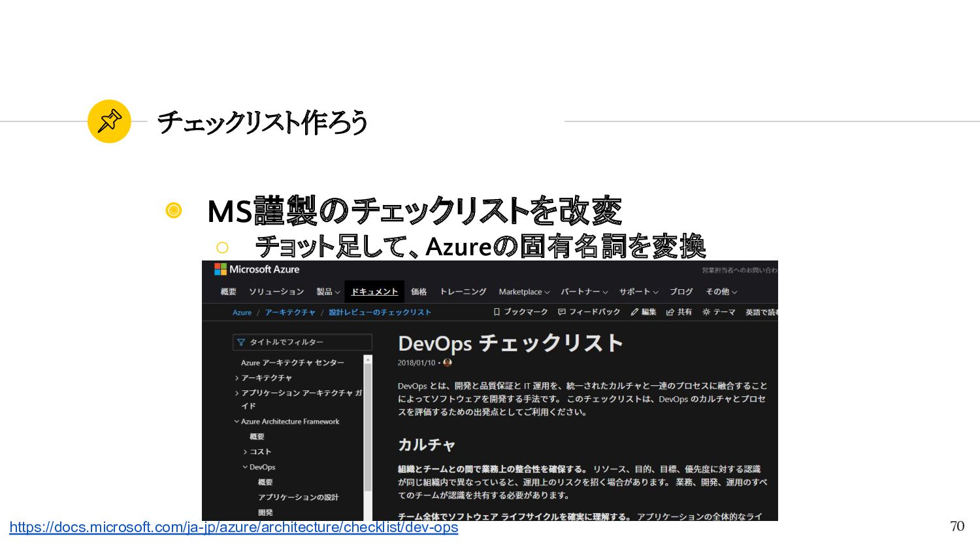
Task: Click the Azure breadcrumb link
Action: (242, 313)
